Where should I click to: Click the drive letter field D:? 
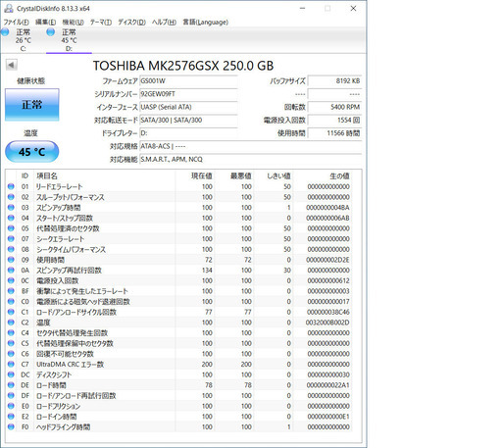[x=188, y=133]
